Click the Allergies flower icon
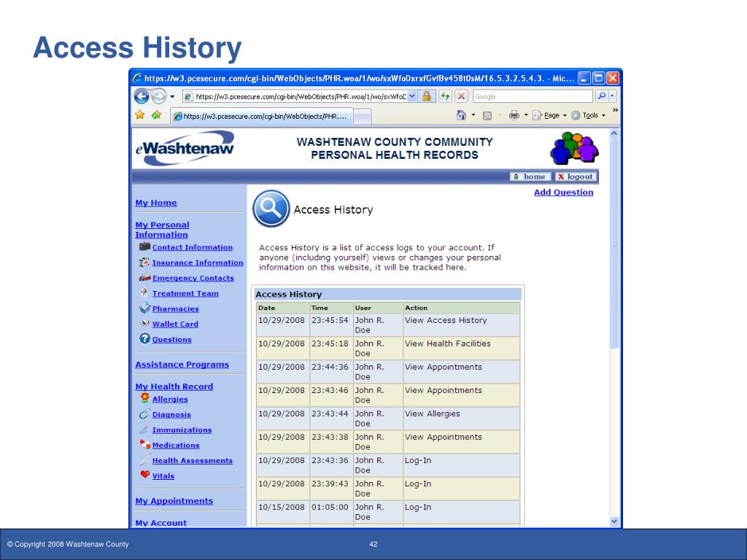Viewport: 747px width, 560px height. [144, 397]
